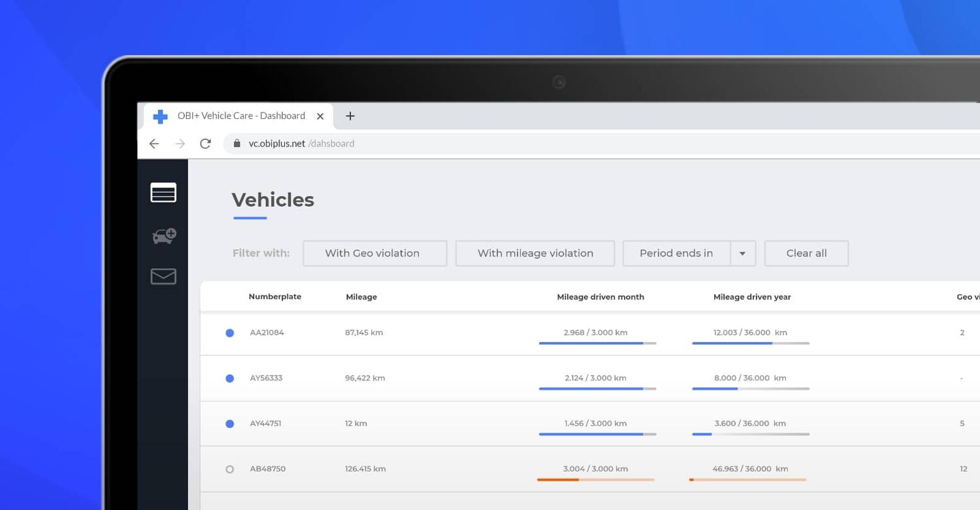Click the orange monthly mileage progress bar for AB48750

coord(595,479)
